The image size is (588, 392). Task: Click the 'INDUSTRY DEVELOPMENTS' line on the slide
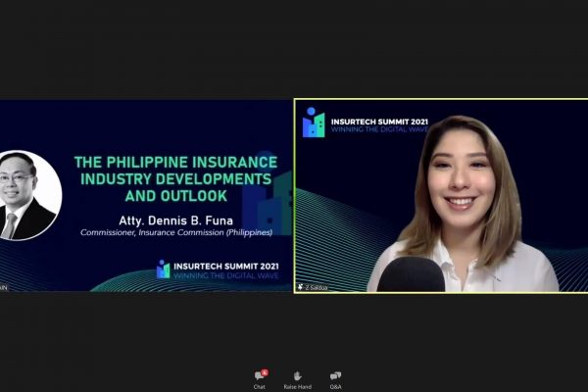tap(175, 179)
